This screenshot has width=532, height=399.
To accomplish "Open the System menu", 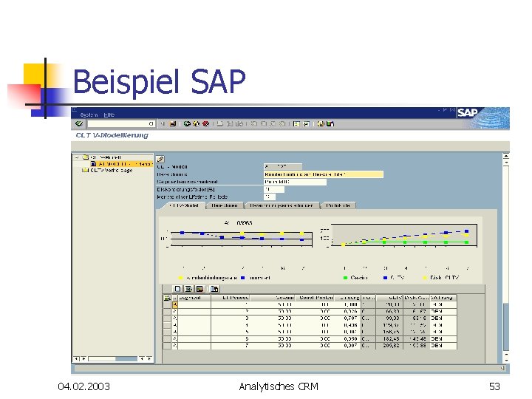I will (x=89, y=115).
